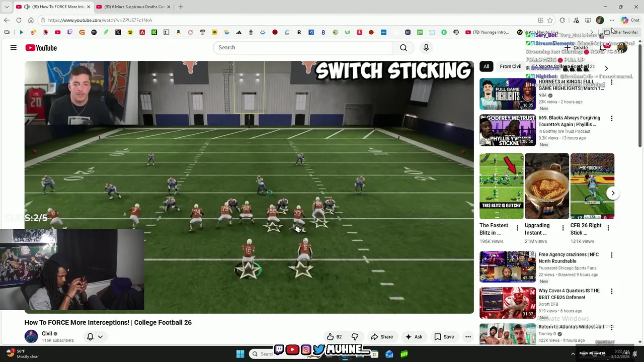Open the Copilot Chat button
The image size is (644, 362).
coord(630,20)
